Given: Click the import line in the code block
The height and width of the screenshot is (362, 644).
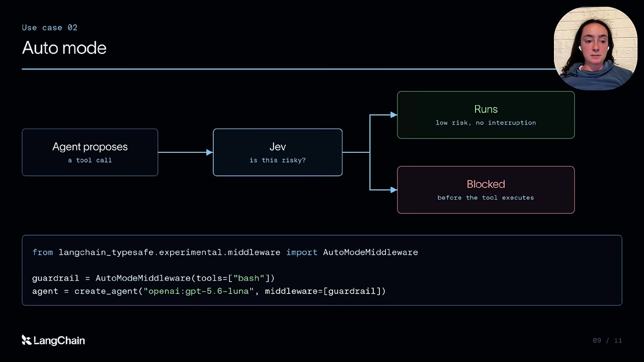Looking at the screenshot, I should 225,252.
